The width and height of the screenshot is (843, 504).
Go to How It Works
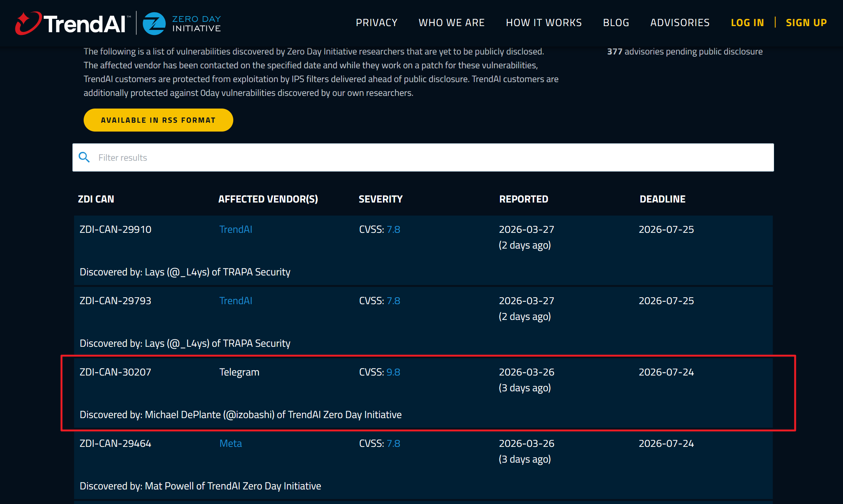pos(543,23)
